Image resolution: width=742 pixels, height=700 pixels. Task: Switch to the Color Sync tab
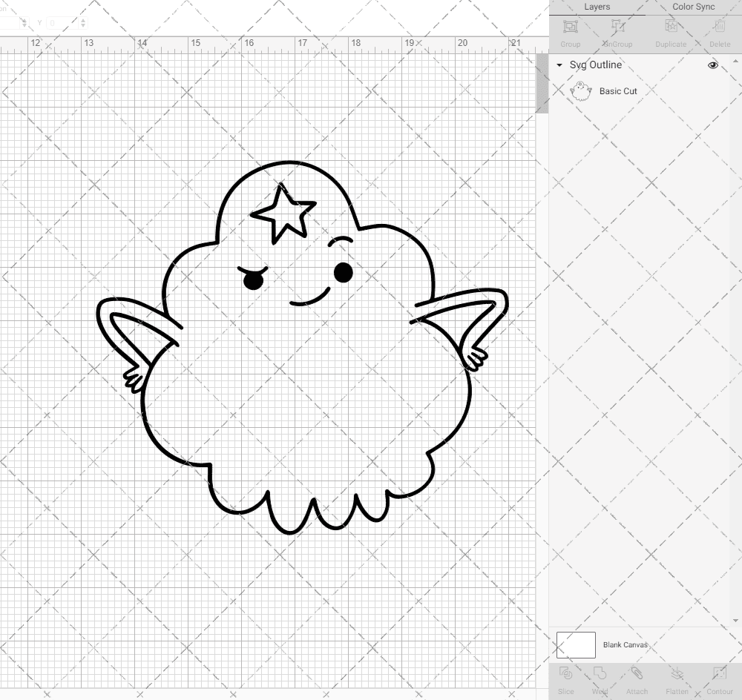tap(694, 7)
